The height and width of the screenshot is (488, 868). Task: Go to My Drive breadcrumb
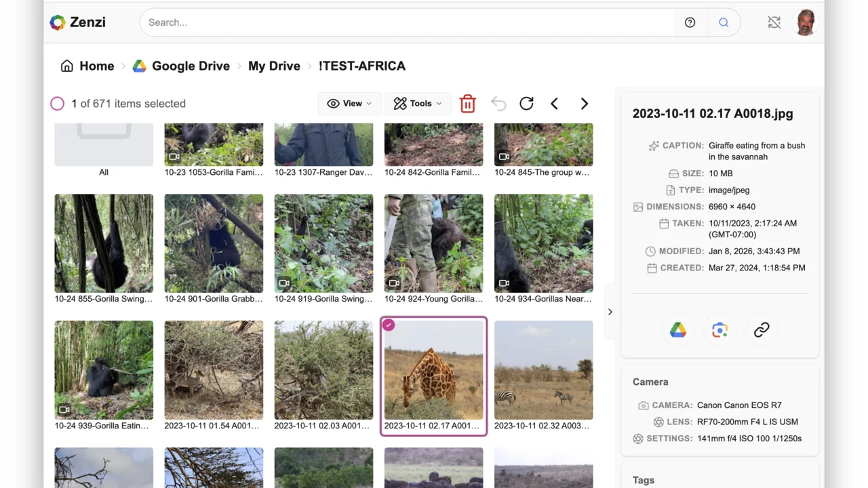coord(274,66)
